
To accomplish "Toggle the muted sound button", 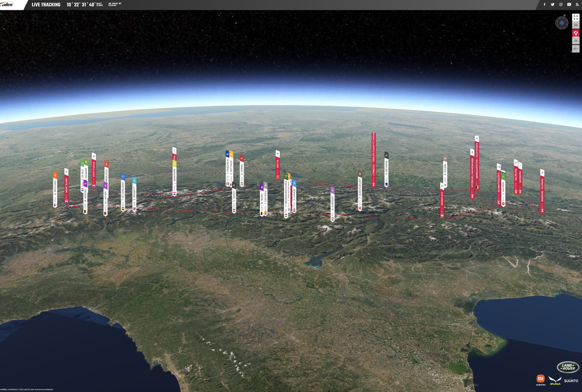I will [x=576, y=48].
